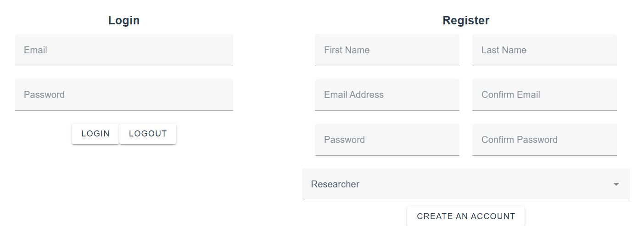
Task: Click the LOGOUT button
Action: pos(148,134)
